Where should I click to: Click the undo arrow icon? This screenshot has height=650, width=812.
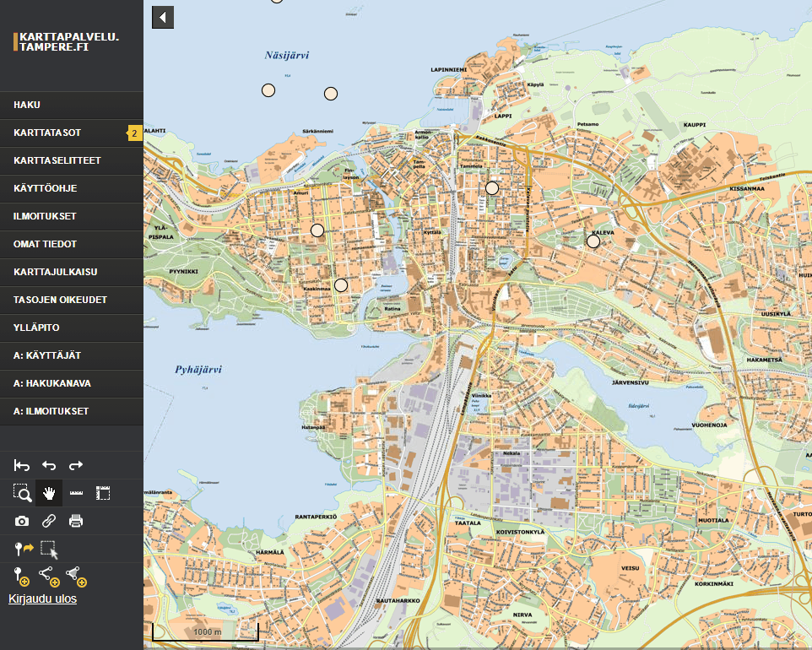pos(49,465)
